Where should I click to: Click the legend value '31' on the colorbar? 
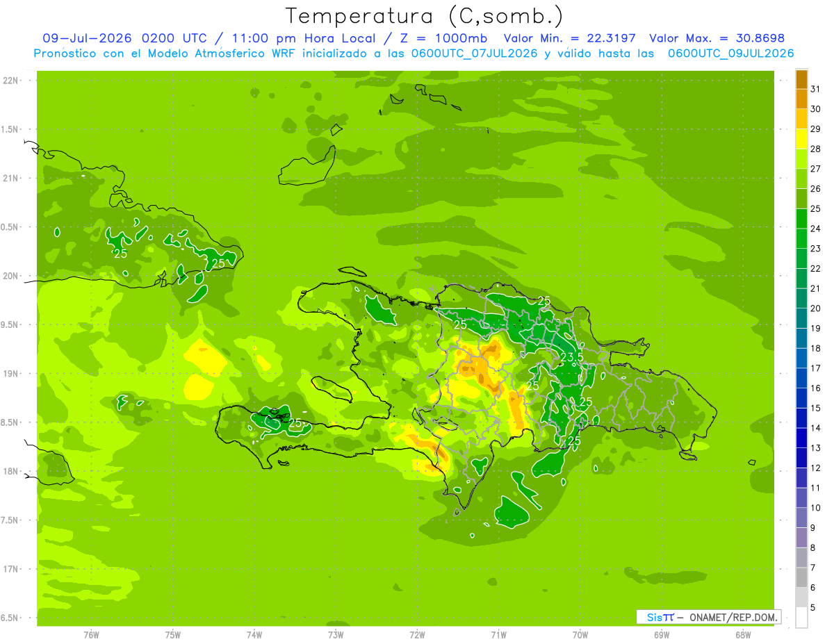tap(816, 89)
